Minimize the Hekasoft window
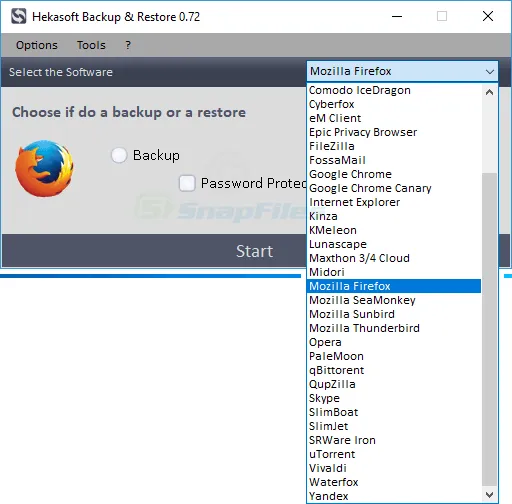 pos(397,16)
